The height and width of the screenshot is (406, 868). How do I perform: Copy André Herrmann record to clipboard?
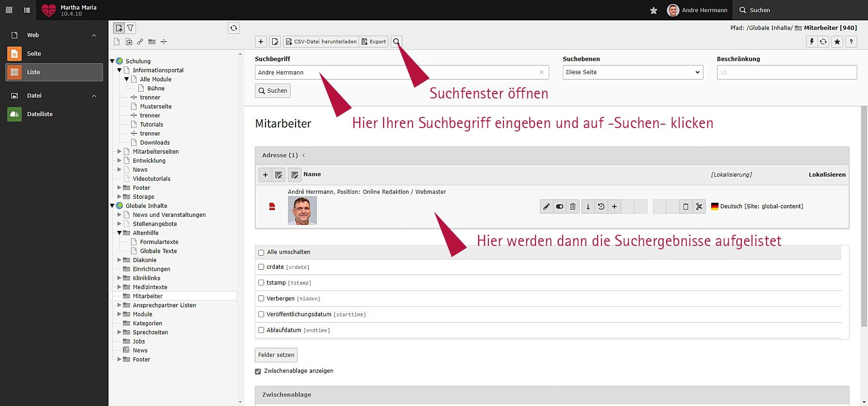click(x=685, y=207)
